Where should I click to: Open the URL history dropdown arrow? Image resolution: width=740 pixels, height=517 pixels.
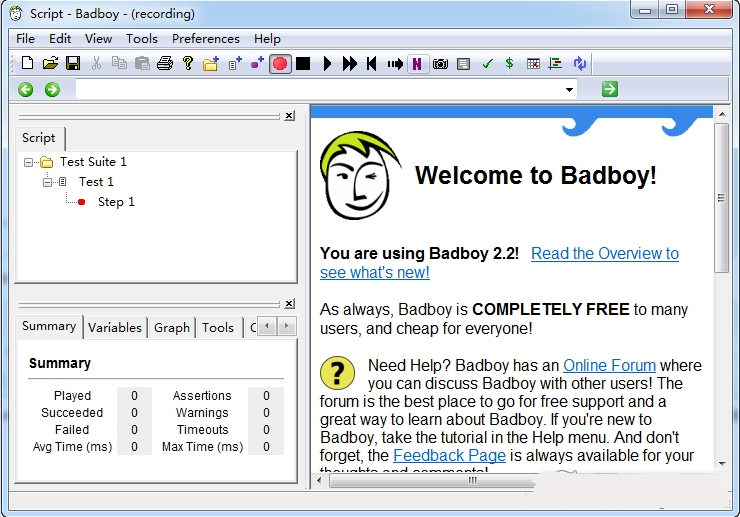pyautogui.click(x=569, y=89)
